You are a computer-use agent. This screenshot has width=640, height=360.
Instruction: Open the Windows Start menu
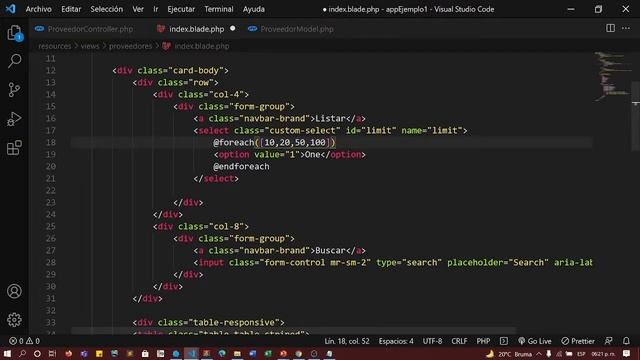coord(7,353)
